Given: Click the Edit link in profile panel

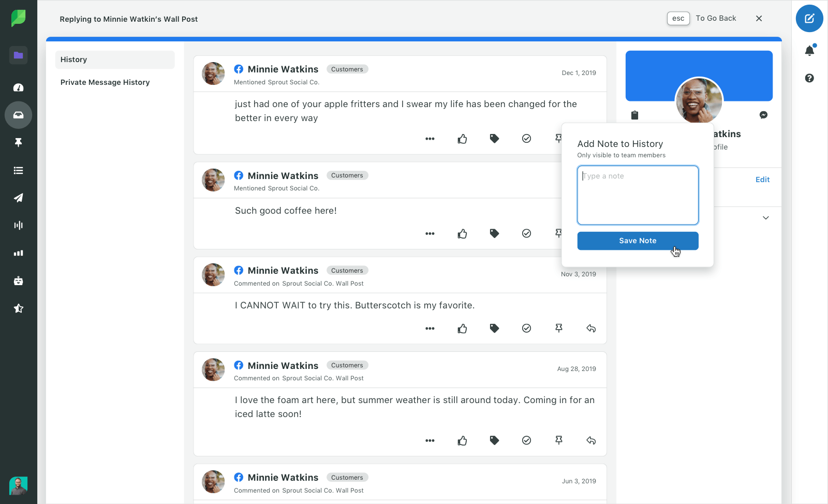Looking at the screenshot, I should coord(762,180).
